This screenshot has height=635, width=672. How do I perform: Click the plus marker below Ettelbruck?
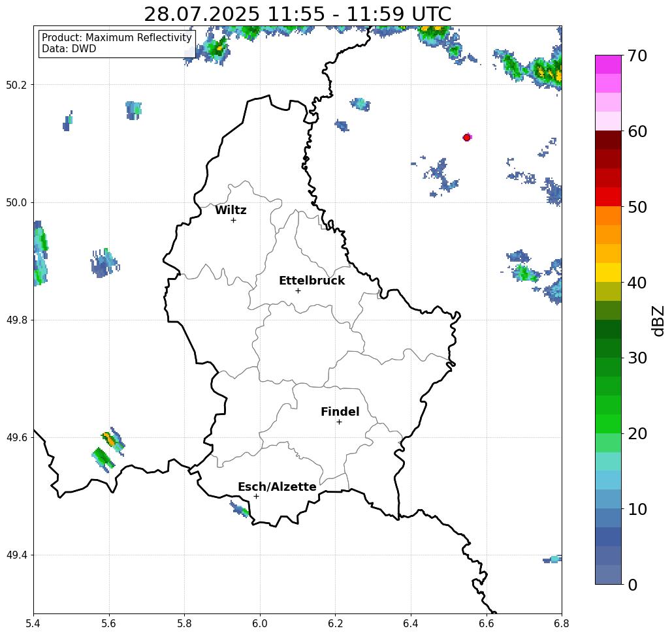click(298, 290)
